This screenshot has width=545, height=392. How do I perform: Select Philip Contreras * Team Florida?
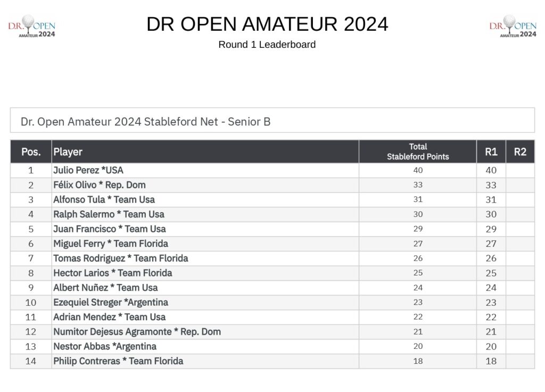tap(118, 361)
